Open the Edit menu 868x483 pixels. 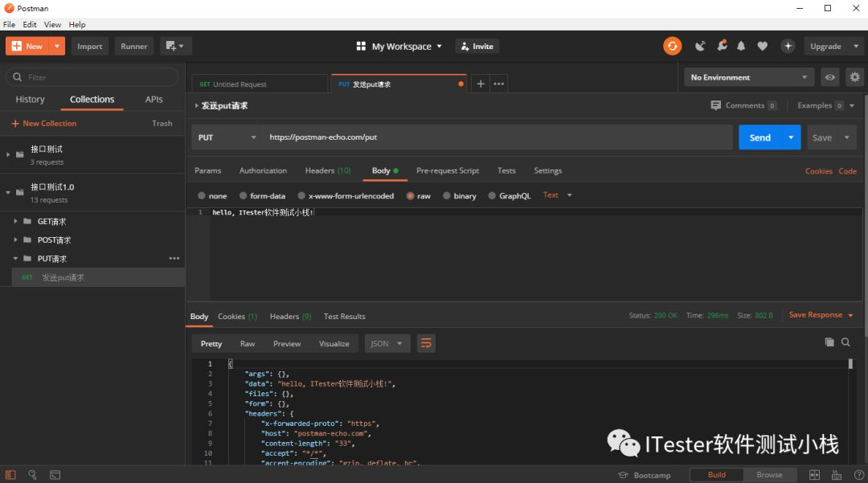pos(30,24)
